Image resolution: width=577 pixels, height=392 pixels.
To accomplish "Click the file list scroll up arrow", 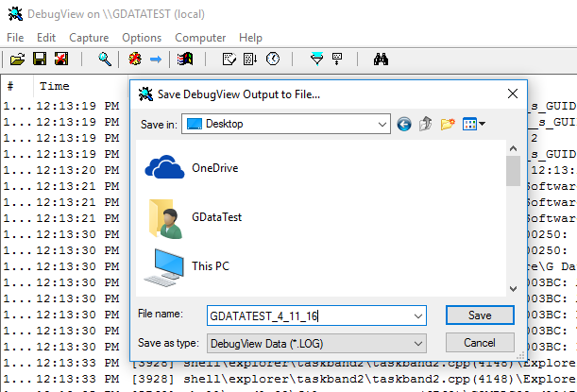I will click(513, 148).
